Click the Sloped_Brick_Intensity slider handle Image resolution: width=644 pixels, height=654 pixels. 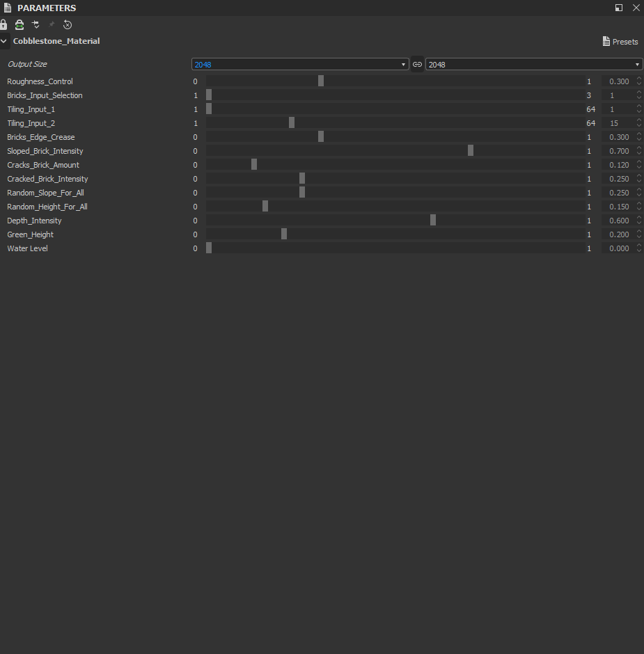click(x=471, y=150)
